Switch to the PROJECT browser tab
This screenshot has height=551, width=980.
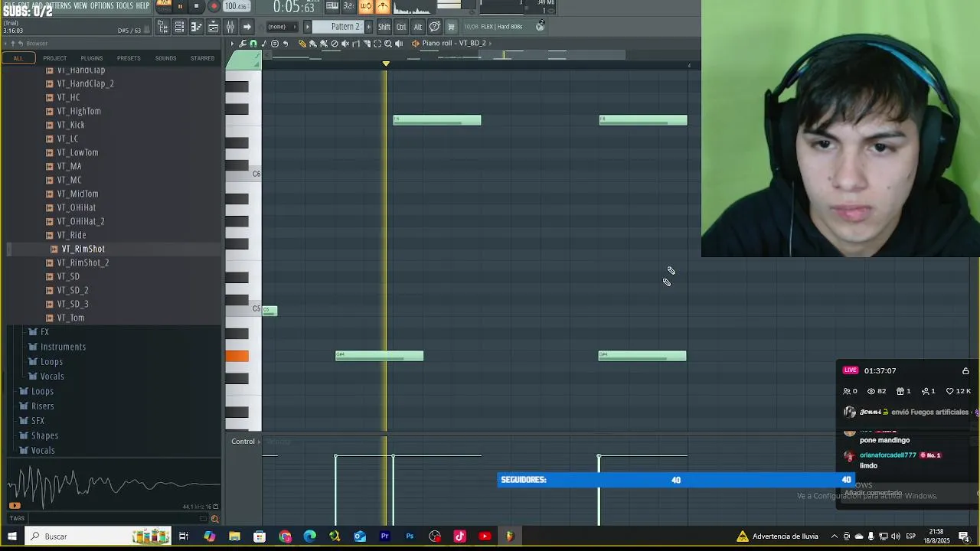(54, 58)
